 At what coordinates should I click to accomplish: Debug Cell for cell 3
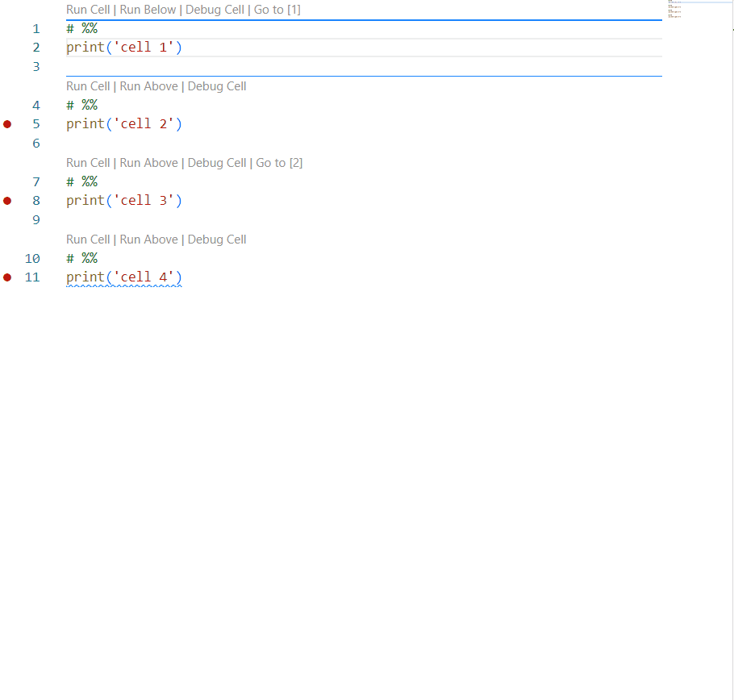(216, 162)
